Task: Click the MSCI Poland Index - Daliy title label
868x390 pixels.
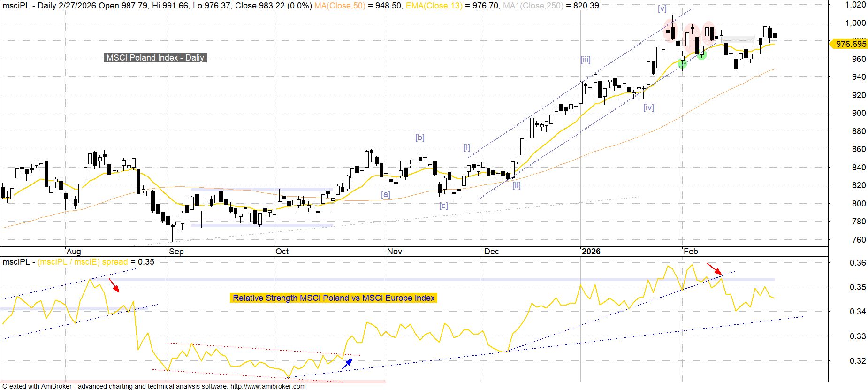Action: [x=155, y=58]
